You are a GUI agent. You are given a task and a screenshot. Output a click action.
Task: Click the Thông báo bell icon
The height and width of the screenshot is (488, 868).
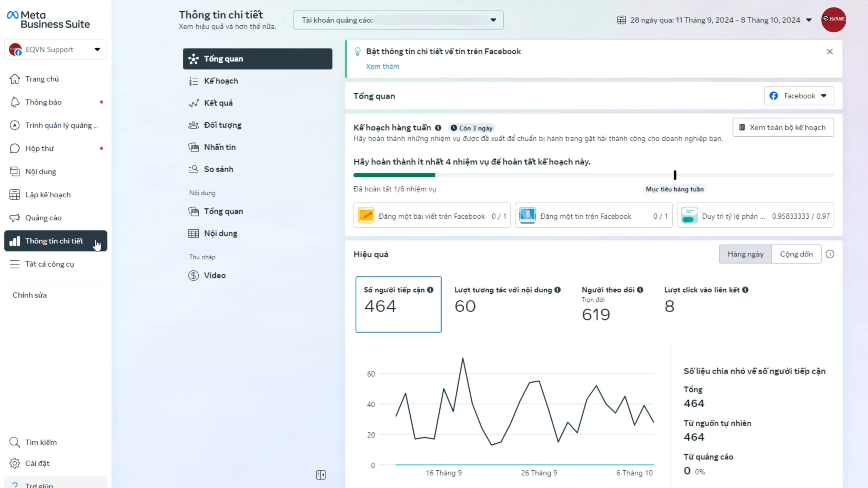[15, 102]
